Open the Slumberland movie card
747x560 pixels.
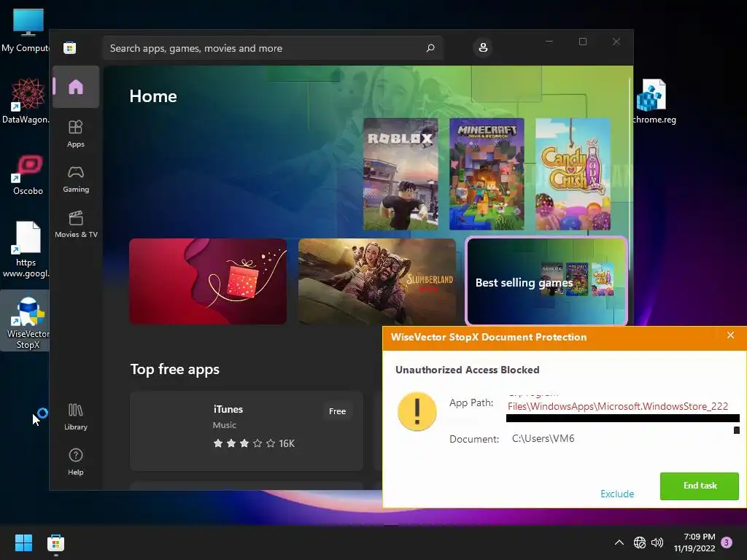click(x=377, y=281)
